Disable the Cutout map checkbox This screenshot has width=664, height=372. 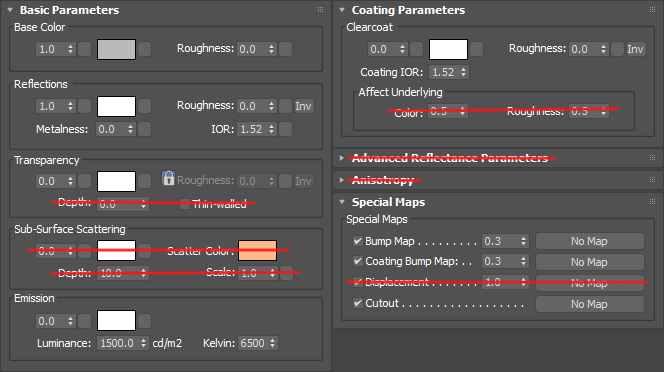[358, 303]
